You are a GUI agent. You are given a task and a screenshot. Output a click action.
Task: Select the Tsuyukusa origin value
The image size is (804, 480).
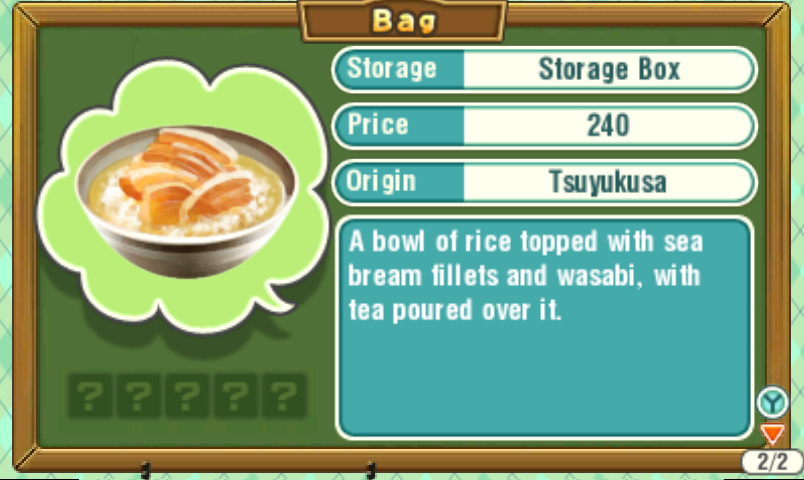click(609, 182)
